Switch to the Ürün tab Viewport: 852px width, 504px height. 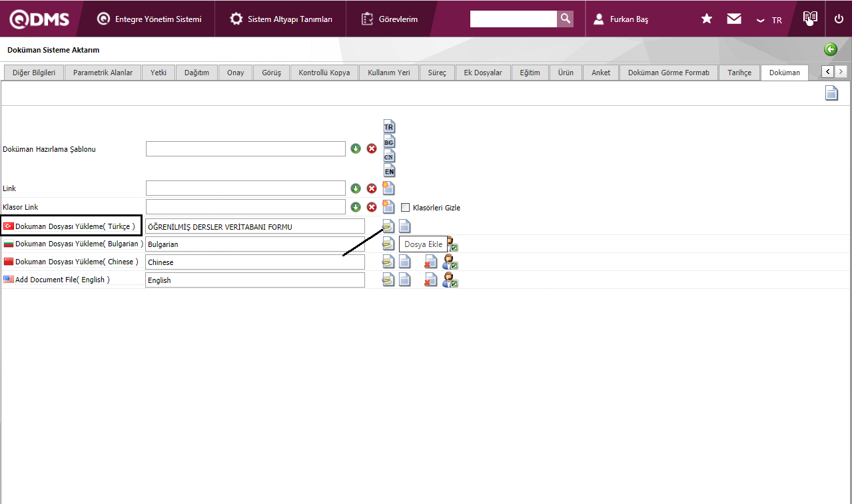566,73
